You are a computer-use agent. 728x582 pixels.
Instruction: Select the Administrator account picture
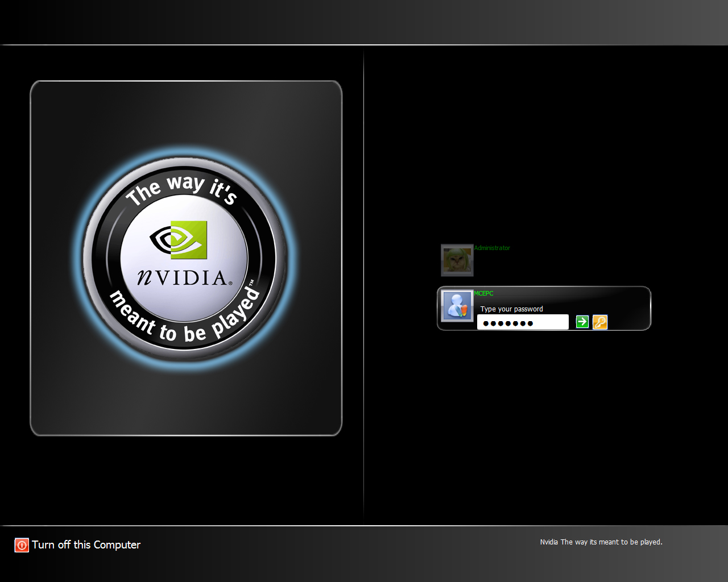457,260
